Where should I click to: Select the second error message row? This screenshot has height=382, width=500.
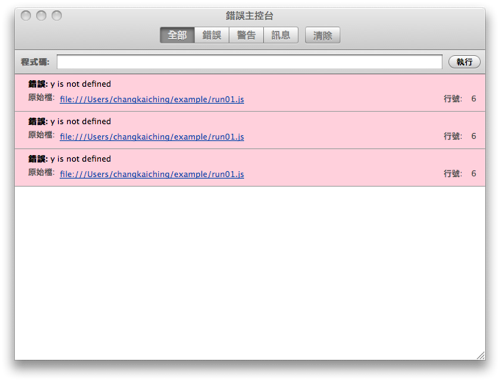pos(250,130)
